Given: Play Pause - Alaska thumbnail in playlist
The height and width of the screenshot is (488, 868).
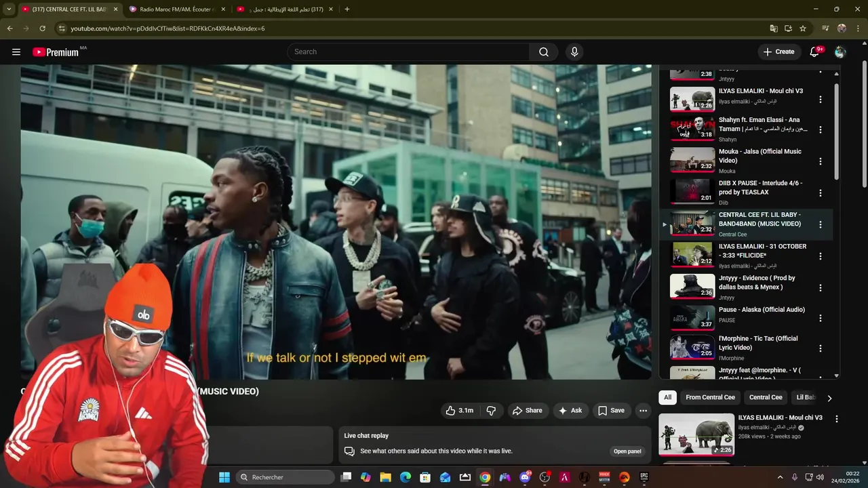Looking at the screenshot, I should coord(692,317).
